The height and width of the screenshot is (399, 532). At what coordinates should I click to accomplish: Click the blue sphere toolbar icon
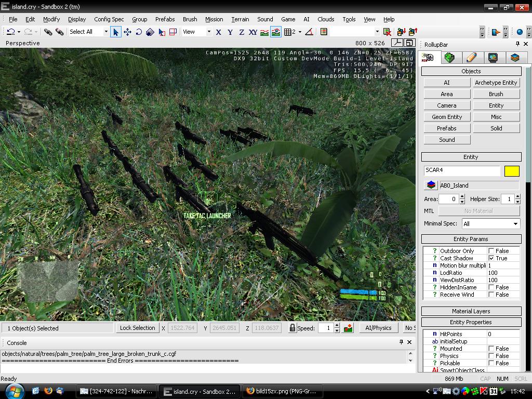[520, 32]
